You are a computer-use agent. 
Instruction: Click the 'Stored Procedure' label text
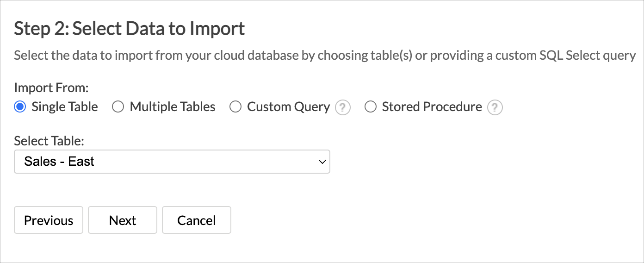(432, 107)
